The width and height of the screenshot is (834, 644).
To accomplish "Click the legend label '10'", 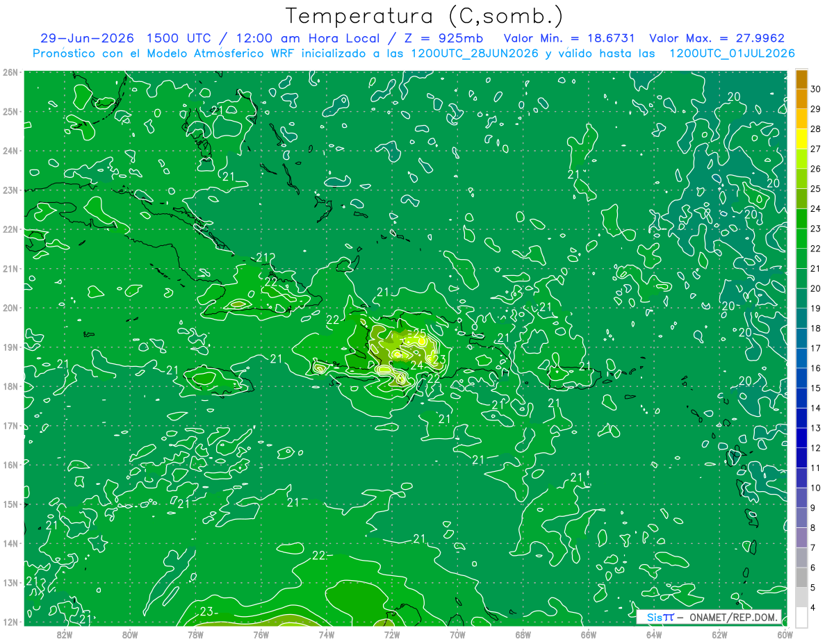I will coord(816,488).
